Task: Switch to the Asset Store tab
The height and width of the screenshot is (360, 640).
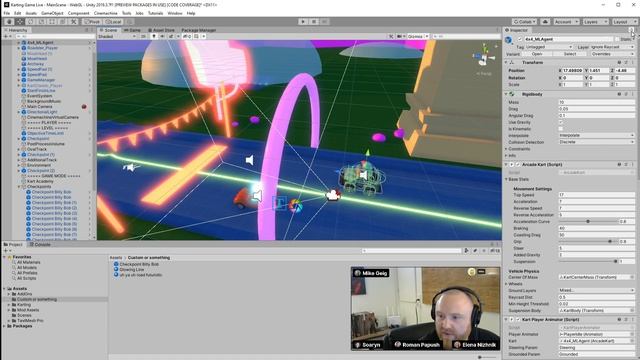Action: [161, 30]
